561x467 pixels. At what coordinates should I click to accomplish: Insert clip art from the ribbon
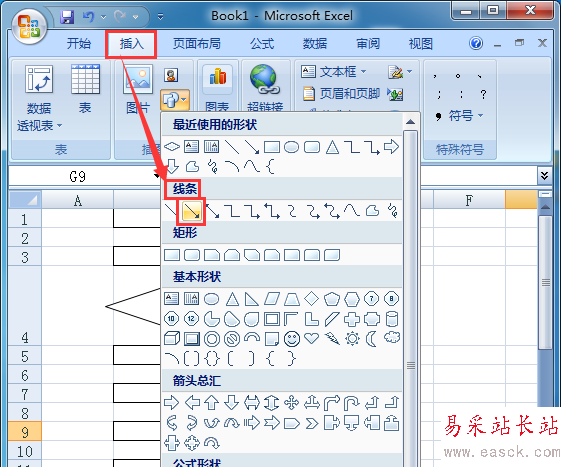(x=171, y=75)
